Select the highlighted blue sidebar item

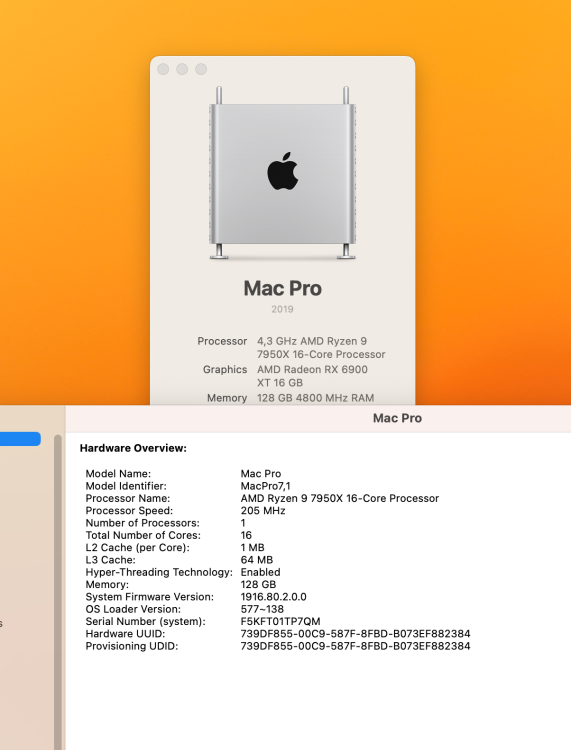[20, 439]
